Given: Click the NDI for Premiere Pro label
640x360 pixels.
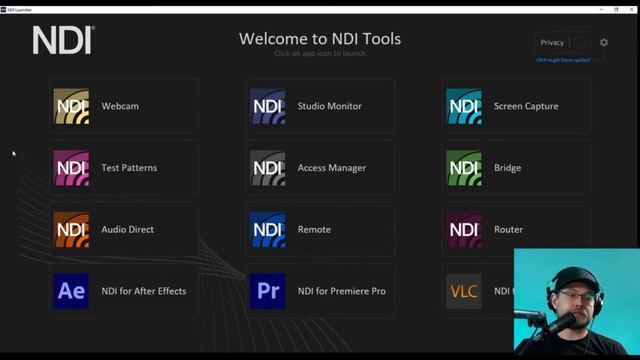Looking at the screenshot, I should click(x=342, y=291).
